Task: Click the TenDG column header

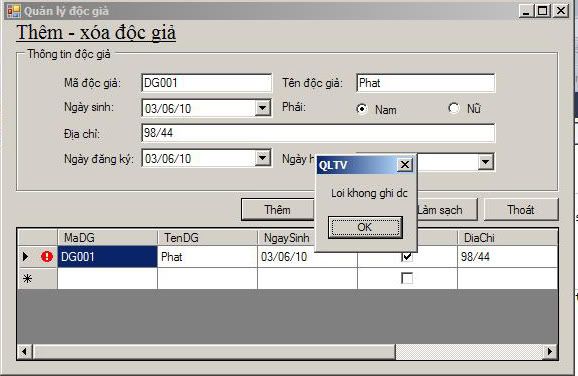Action: pyautogui.click(x=207, y=237)
